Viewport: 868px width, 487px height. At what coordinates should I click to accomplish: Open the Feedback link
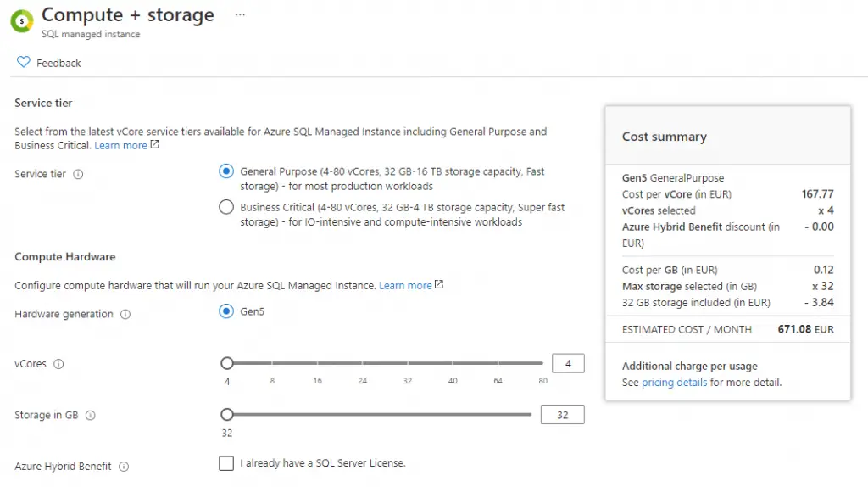[58, 63]
